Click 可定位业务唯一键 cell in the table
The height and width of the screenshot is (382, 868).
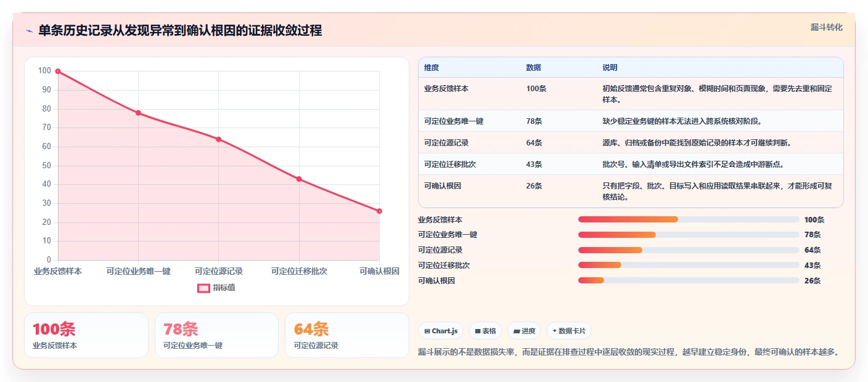point(454,121)
